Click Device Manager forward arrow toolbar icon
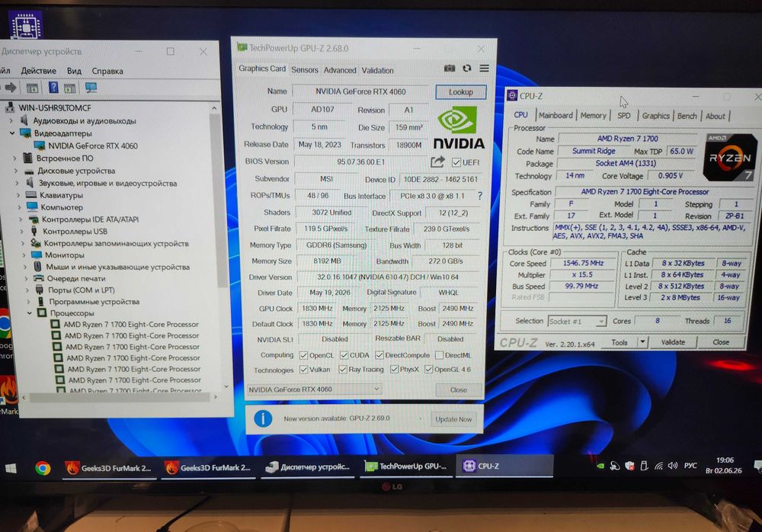The image size is (762, 532). click(x=10, y=88)
